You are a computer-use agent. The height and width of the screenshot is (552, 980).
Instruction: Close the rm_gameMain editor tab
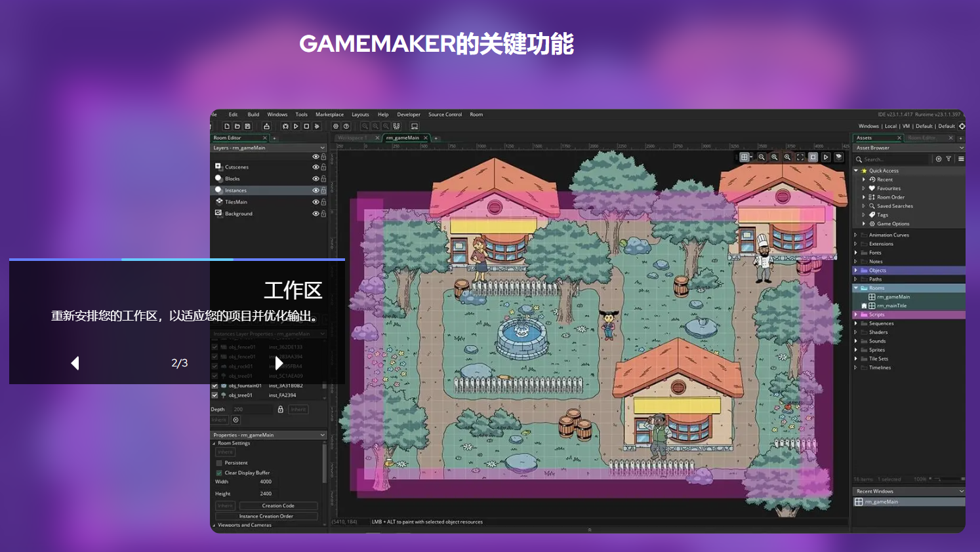pyautogui.click(x=426, y=138)
